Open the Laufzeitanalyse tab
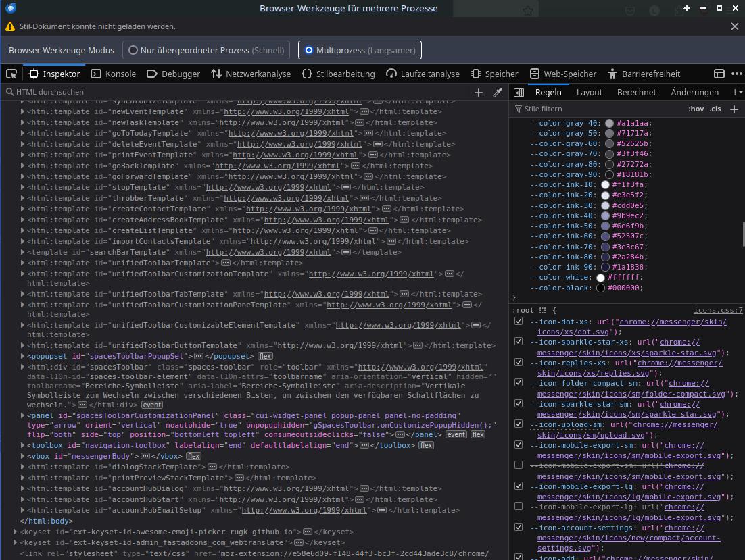This screenshot has height=560, width=745. (423, 74)
